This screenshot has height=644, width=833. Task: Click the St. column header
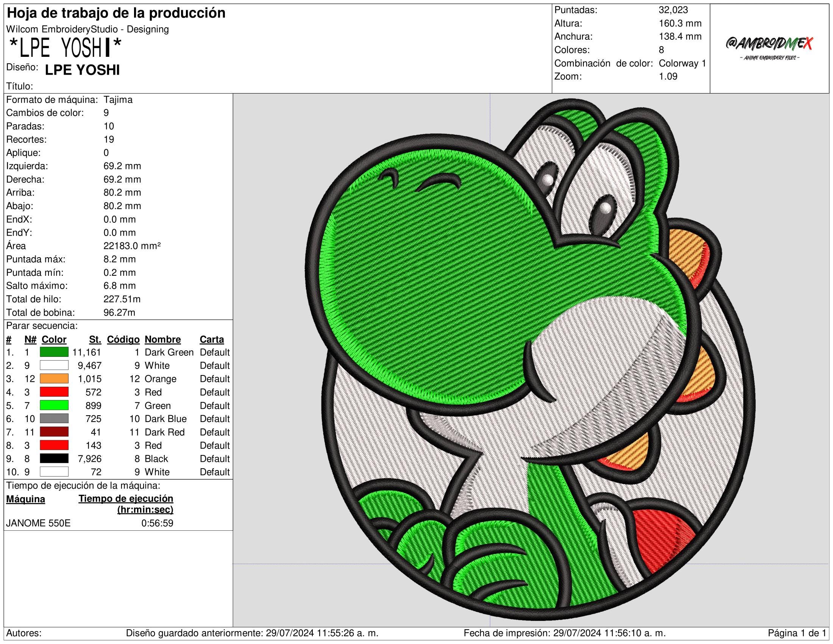tap(95, 339)
